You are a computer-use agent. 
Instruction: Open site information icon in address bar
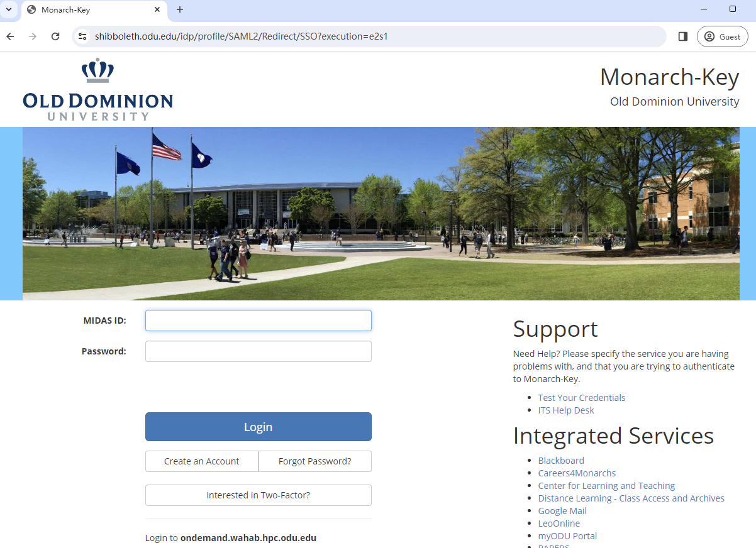point(82,36)
